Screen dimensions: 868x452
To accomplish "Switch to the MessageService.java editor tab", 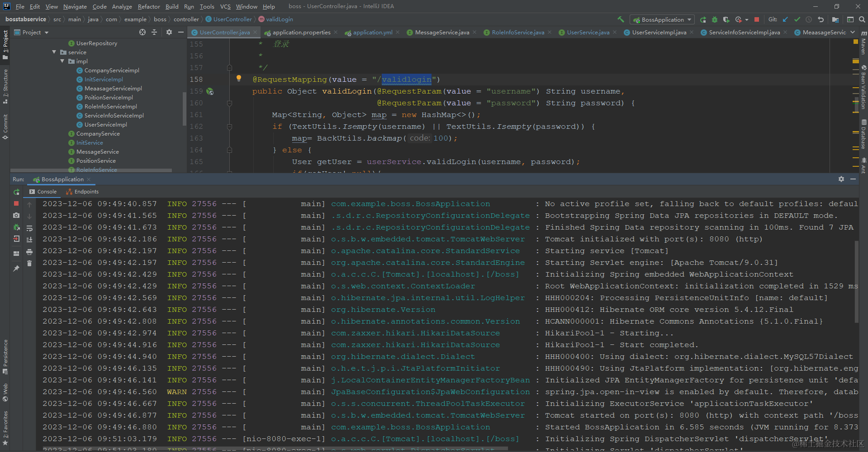I will (x=442, y=32).
